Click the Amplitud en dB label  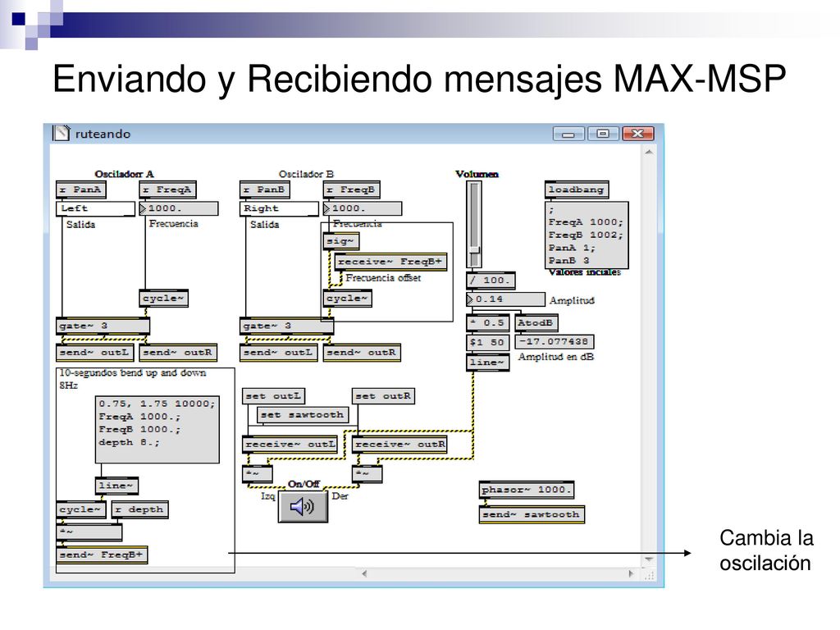555,357
